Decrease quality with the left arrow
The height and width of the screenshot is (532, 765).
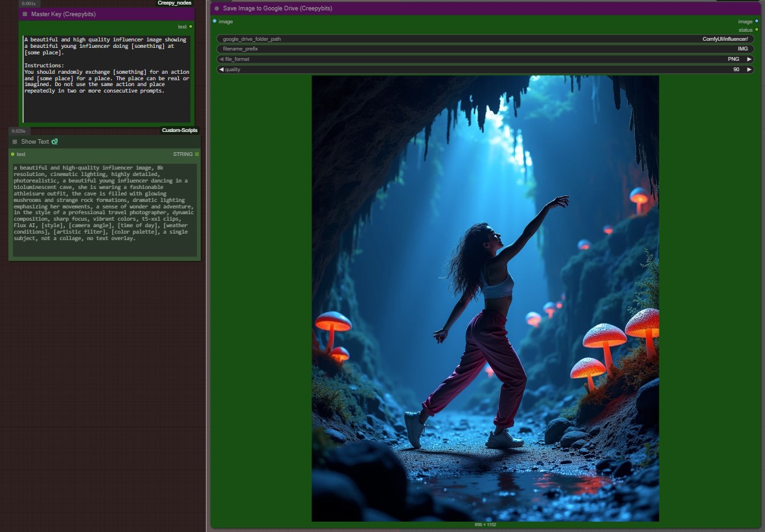[x=221, y=69]
